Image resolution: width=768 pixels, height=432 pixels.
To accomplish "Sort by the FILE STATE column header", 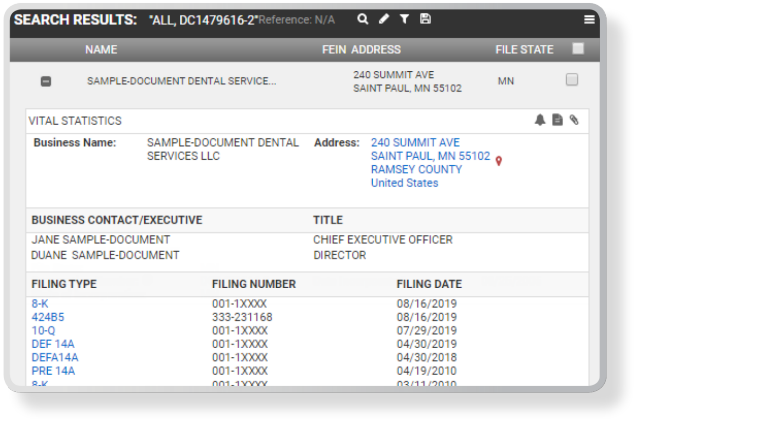I will [x=524, y=49].
